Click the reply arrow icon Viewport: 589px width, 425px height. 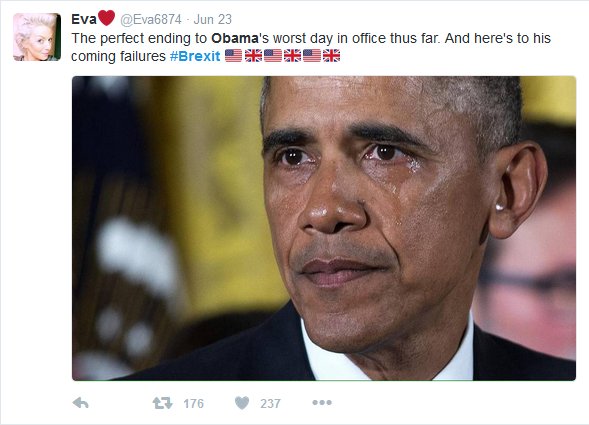pos(80,403)
